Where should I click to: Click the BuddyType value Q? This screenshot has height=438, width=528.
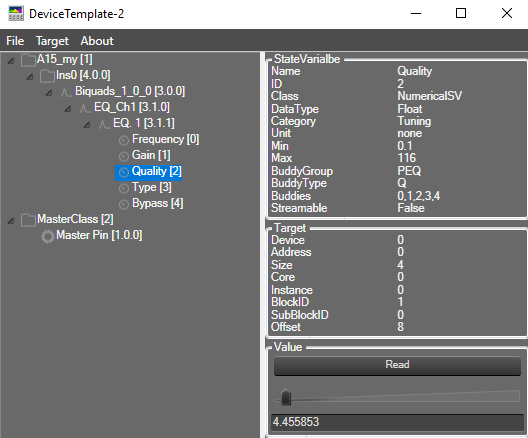(x=402, y=183)
